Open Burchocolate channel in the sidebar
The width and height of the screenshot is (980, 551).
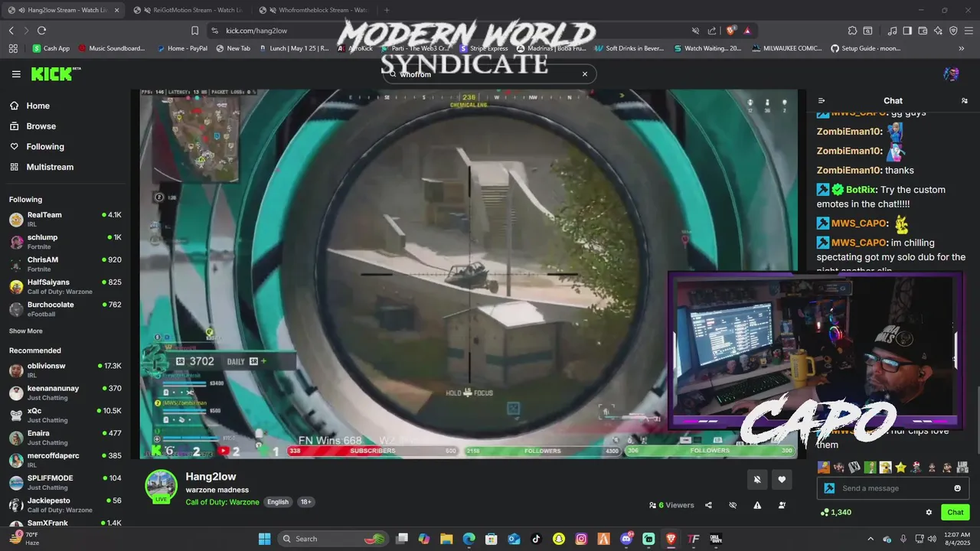click(x=65, y=308)
